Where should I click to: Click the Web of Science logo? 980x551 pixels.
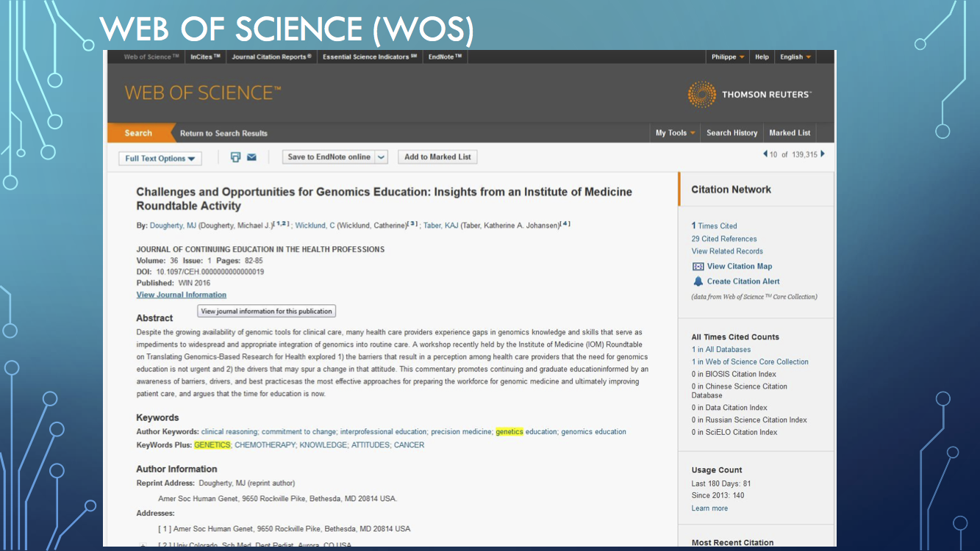point(203,93)
